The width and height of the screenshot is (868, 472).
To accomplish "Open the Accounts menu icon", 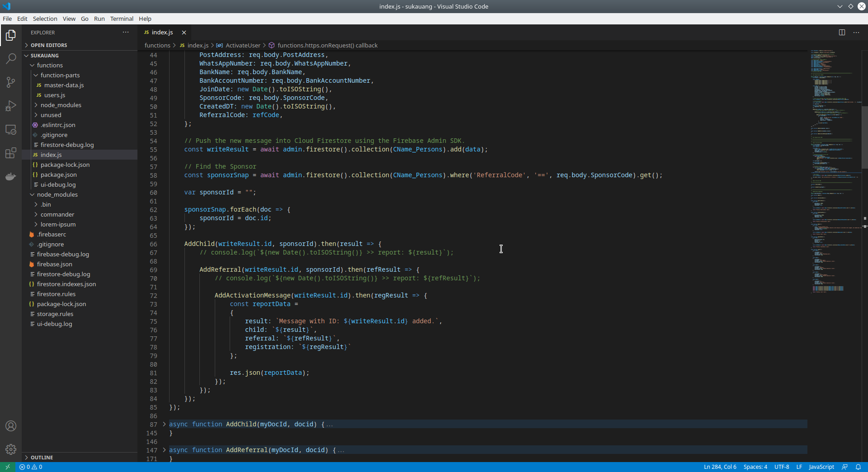I will click(11, 426).
